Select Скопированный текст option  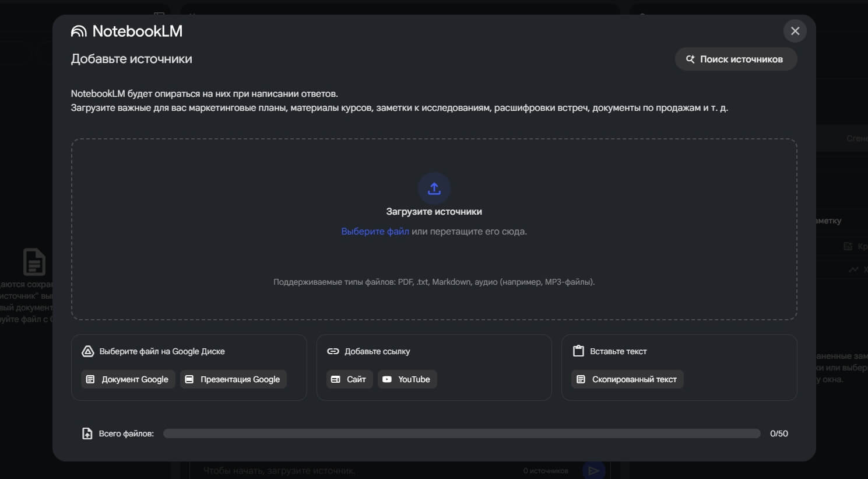tap(627, 379)
